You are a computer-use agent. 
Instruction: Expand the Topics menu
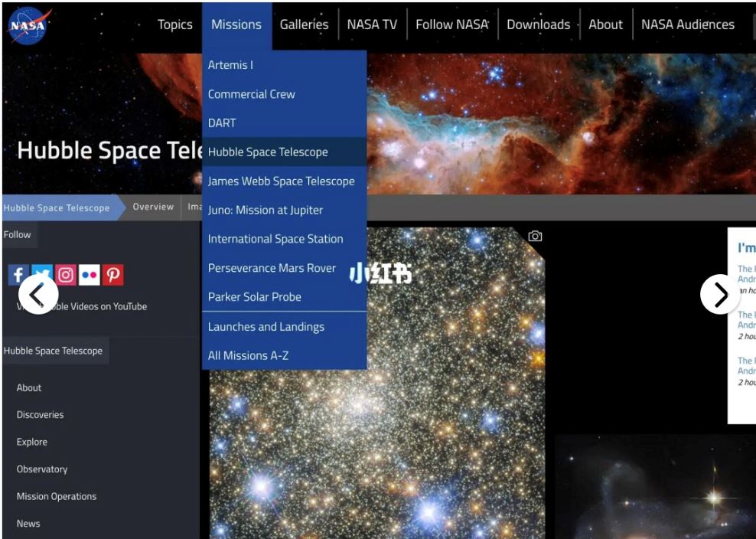click(x=174, y=24)
